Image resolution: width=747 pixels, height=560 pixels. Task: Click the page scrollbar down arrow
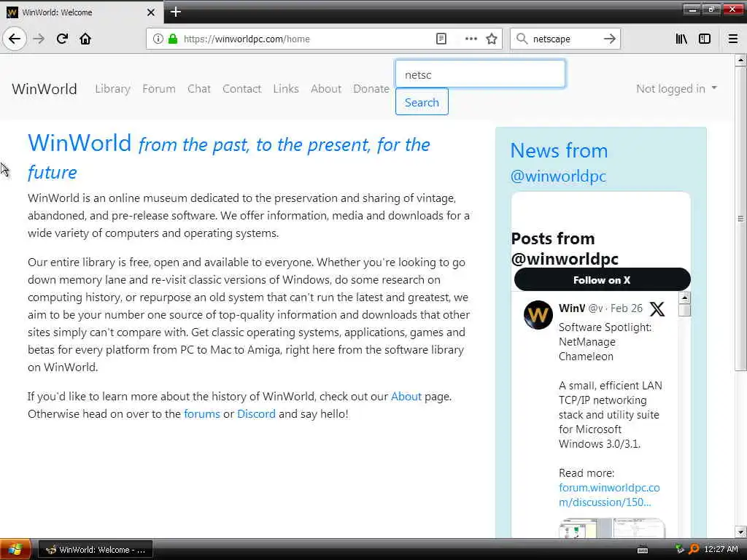[x=740, y=532]
